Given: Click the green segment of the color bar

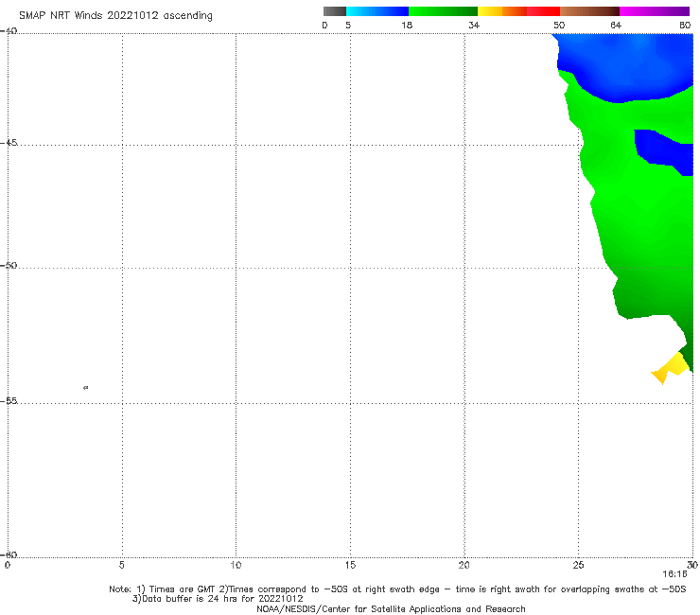Looking at the screenshot, I should coord(443,11).
